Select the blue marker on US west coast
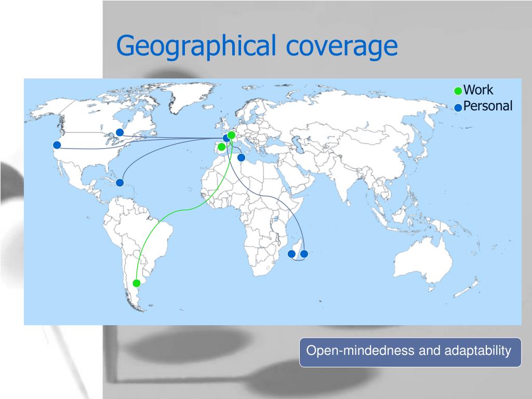This screenshot has height=399, width=532. 57,145
